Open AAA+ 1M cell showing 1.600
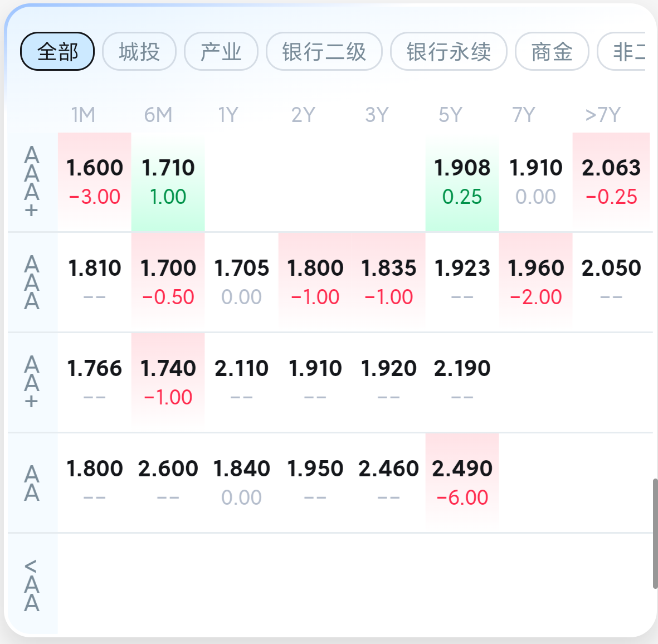Image resolution: width=658 pixels, height=644 pixels. click(x=94, y=182)
